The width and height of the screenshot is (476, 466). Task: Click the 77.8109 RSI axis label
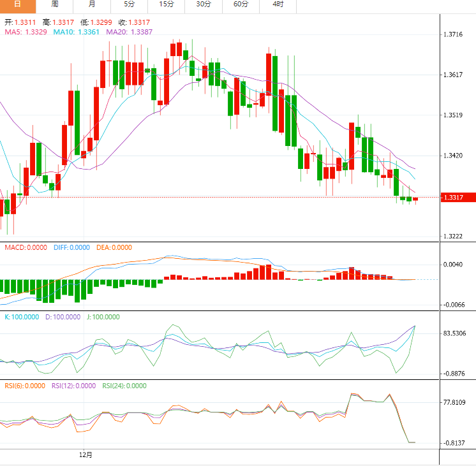click(x=454, y=403)
